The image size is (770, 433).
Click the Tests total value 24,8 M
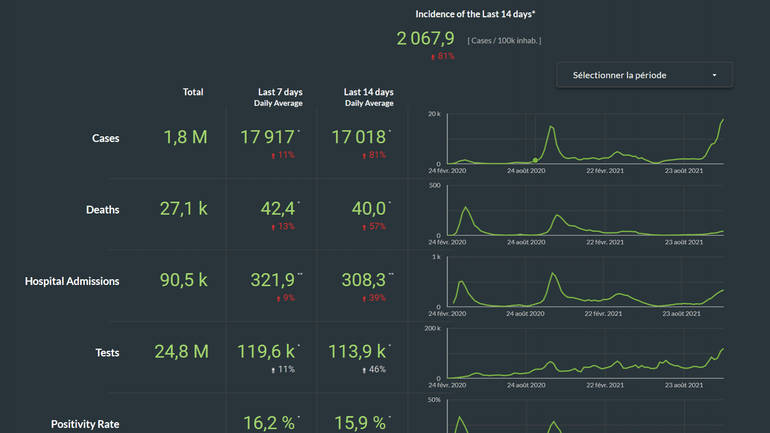[181, 351]
